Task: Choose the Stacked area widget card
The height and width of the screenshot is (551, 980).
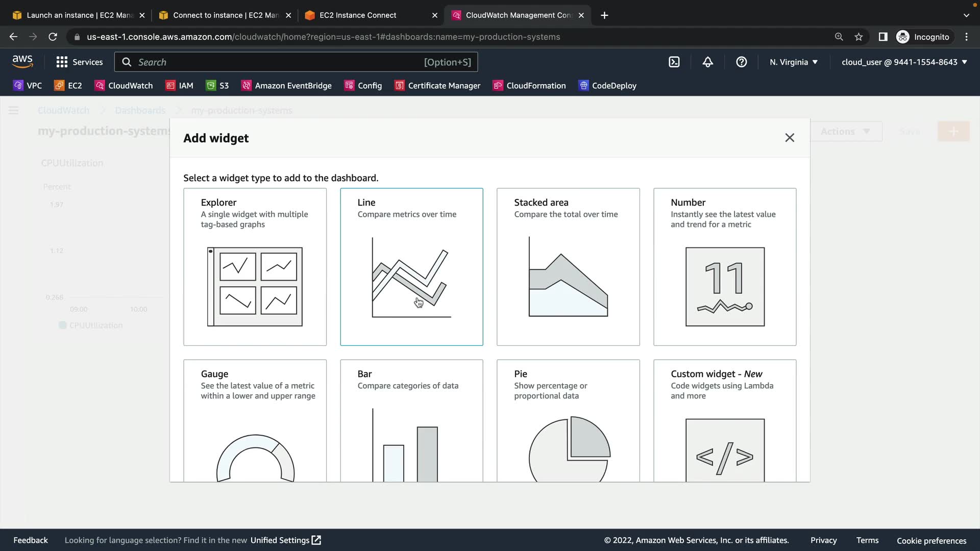Action: click(x=568, y=266)
